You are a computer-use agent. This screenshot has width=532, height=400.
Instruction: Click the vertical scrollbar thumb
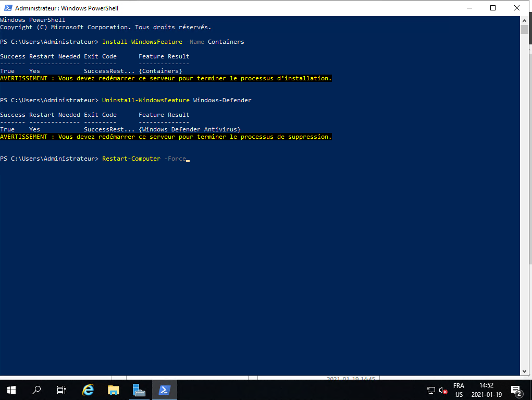(524, 30)
